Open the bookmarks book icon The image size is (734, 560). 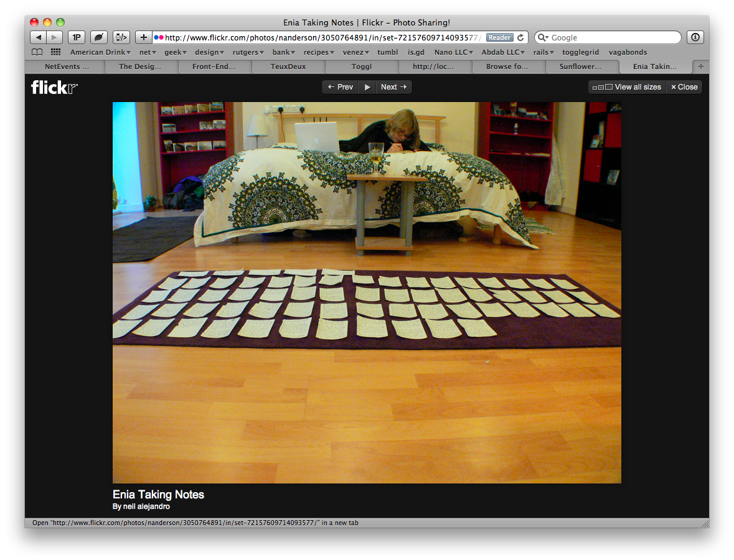point(37,52)
